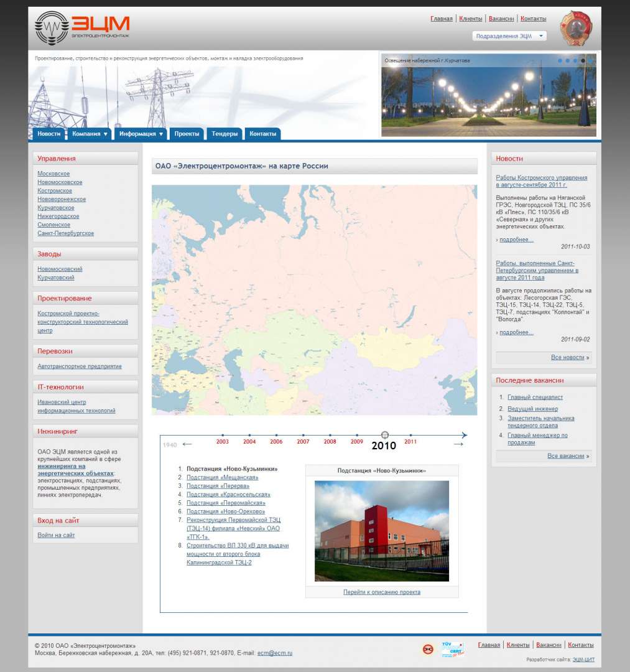Select year 2011 on timeline

410,441
